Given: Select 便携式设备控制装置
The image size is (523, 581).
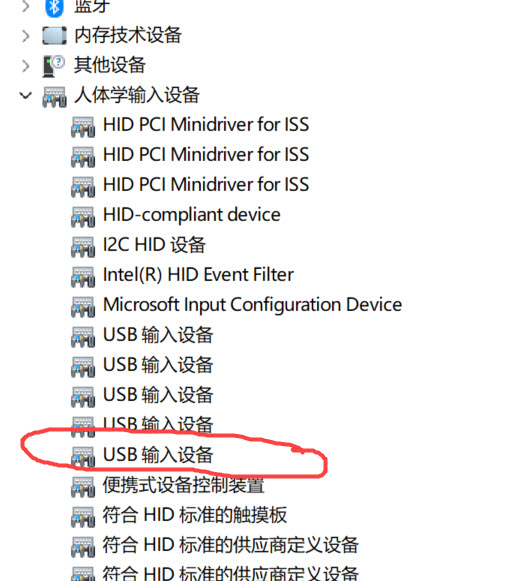Looking at the screenshot, I should pos(183,485).
